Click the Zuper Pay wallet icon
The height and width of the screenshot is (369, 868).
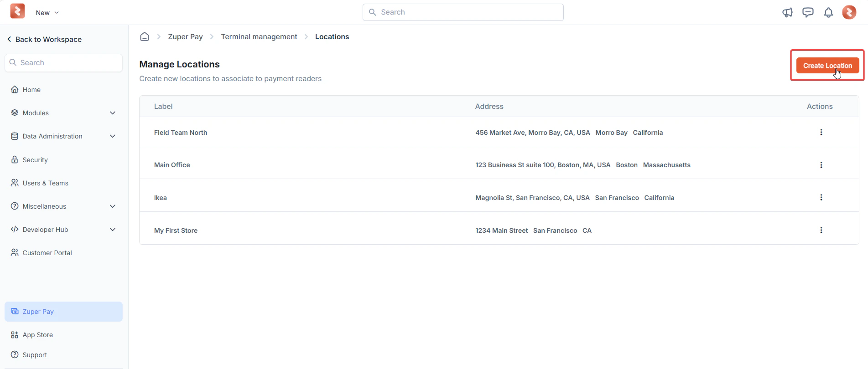coord(15,311)
